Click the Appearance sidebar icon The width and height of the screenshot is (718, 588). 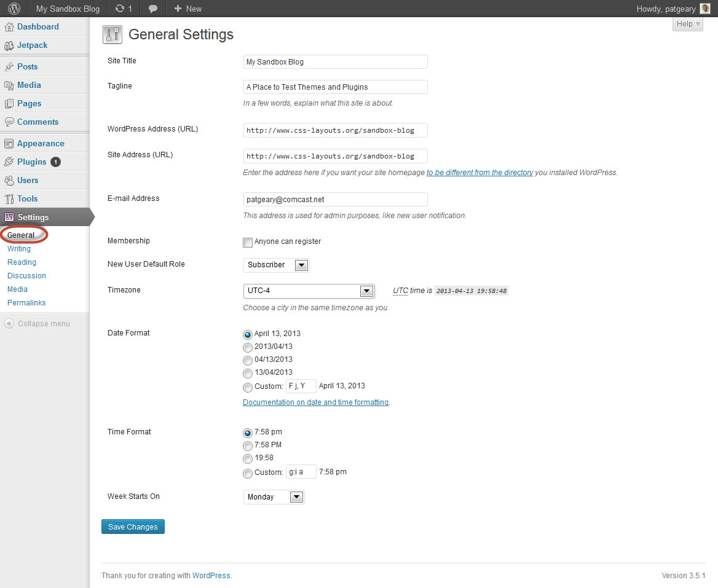click(9, 144)
